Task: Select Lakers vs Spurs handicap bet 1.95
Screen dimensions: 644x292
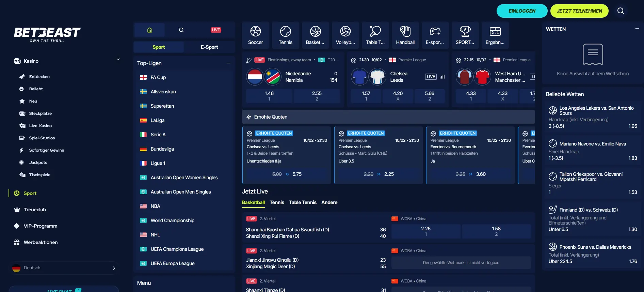Action: (593, 117)
